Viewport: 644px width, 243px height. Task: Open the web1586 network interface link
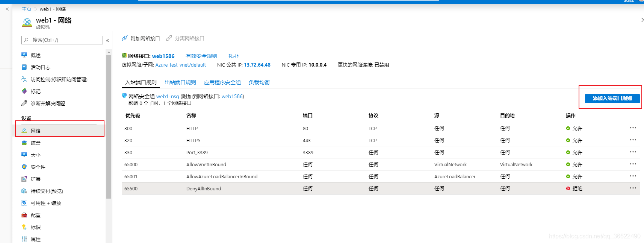[163, 56]
